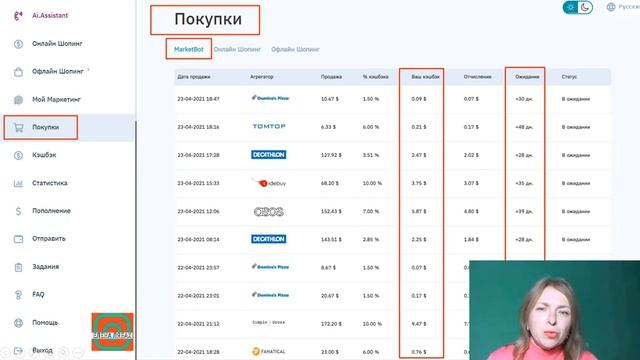Image resolution: width=640 pixels, height=360 pixels.
Task: Click the sale amount 6.33 $
Action: (x=329, y=127)
